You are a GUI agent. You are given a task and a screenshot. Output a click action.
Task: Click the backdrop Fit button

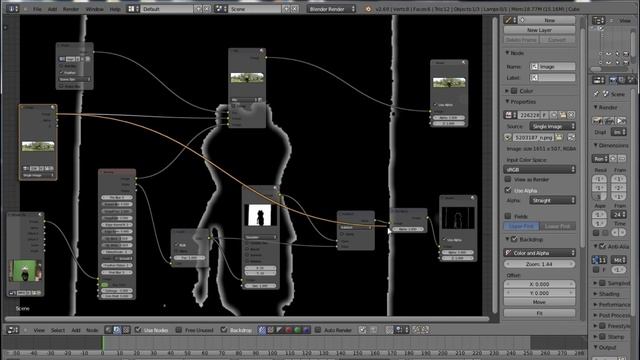[x=539, y=313]
